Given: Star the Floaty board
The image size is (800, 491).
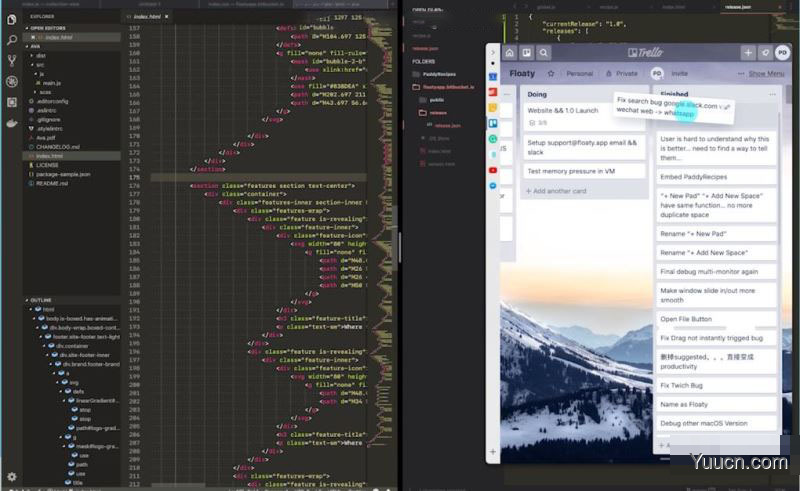Looking at the screenshot, I should 553,73.
